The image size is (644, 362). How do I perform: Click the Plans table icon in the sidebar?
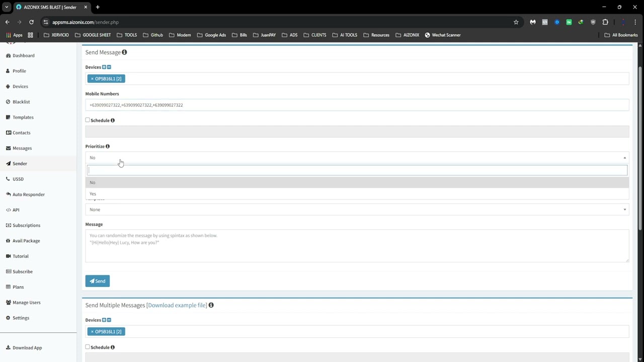coord(9,287)
